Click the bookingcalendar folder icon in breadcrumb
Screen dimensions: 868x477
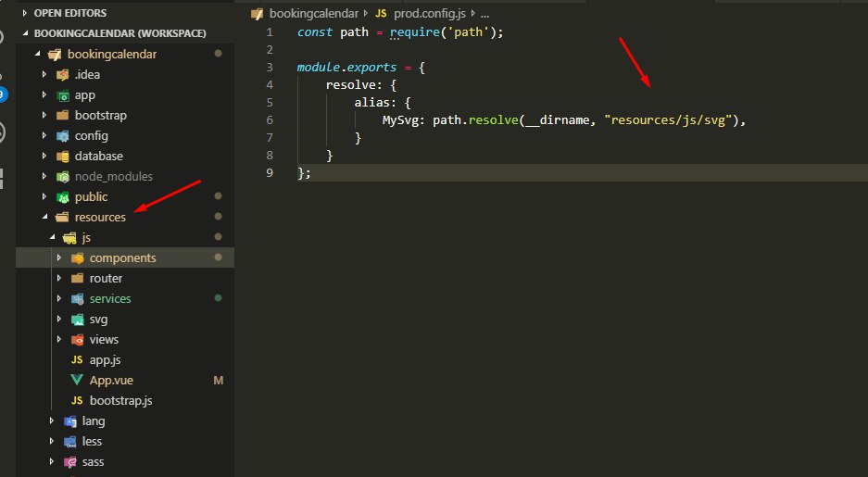pos(257,14)
